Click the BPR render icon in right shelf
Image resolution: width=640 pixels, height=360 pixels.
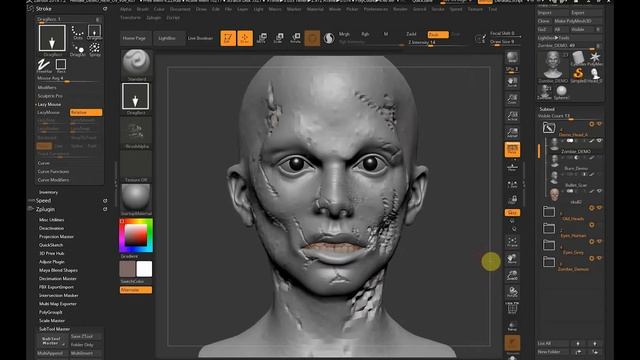pos(512,58)
